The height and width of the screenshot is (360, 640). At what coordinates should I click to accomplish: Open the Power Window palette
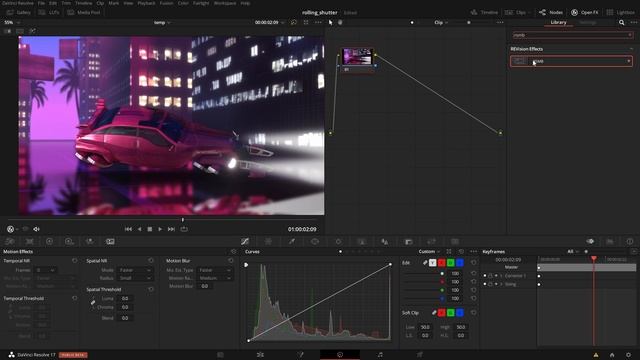tap(315, 242)
